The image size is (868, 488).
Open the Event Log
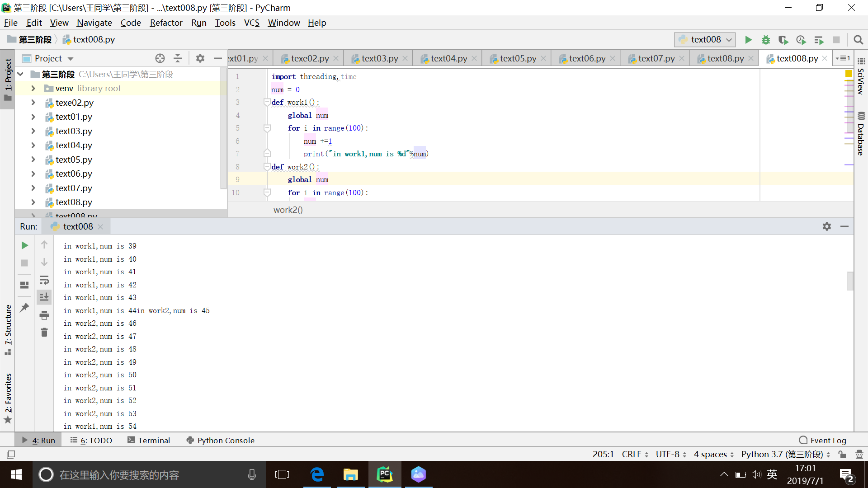coord(823,440)
